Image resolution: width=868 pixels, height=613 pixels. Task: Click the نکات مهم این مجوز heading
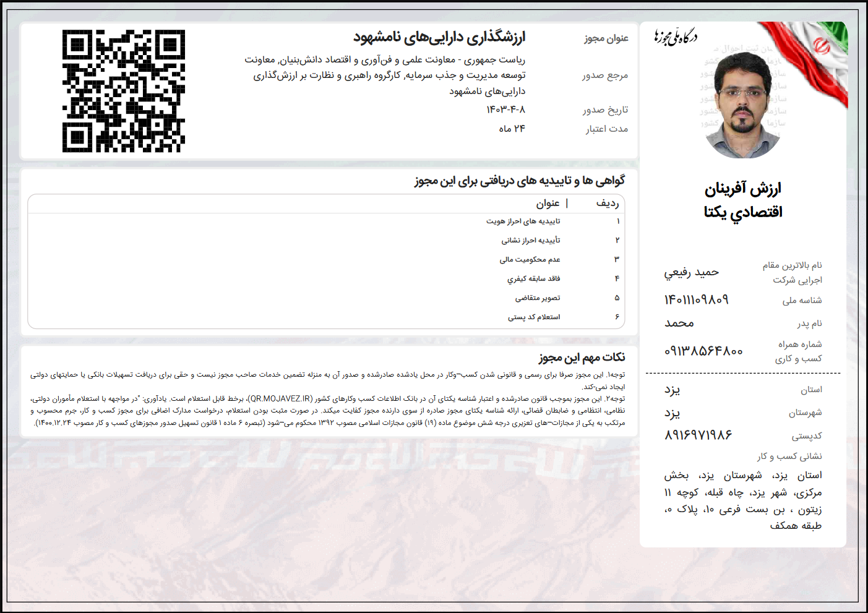[x=582, y=358]
